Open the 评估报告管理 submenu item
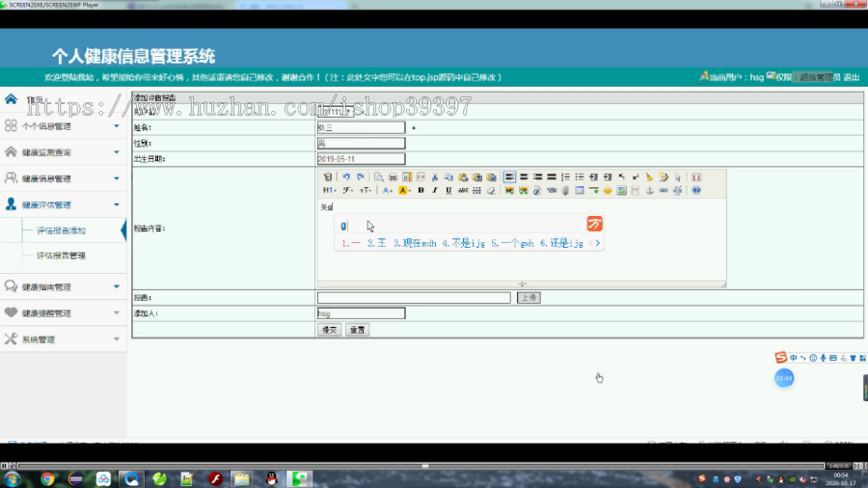Screen dimensions: 868x488 (61, 256)
